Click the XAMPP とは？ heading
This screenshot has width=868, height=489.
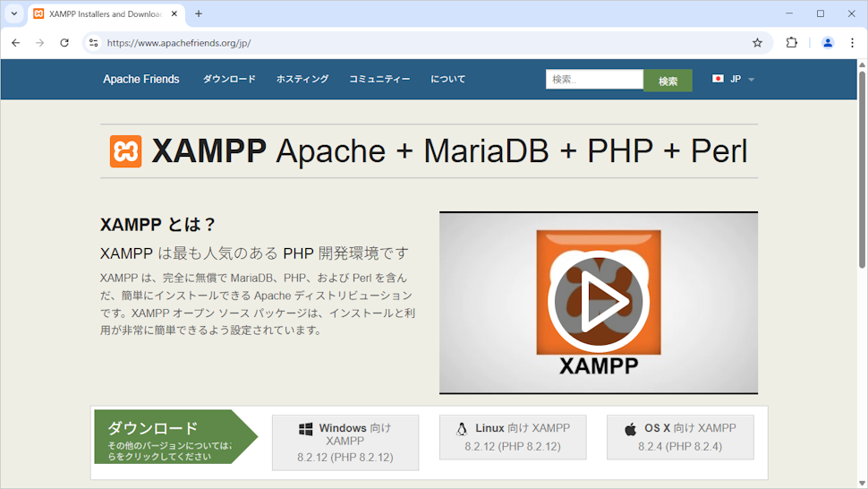pyautogui.click(x=157, y=224)
